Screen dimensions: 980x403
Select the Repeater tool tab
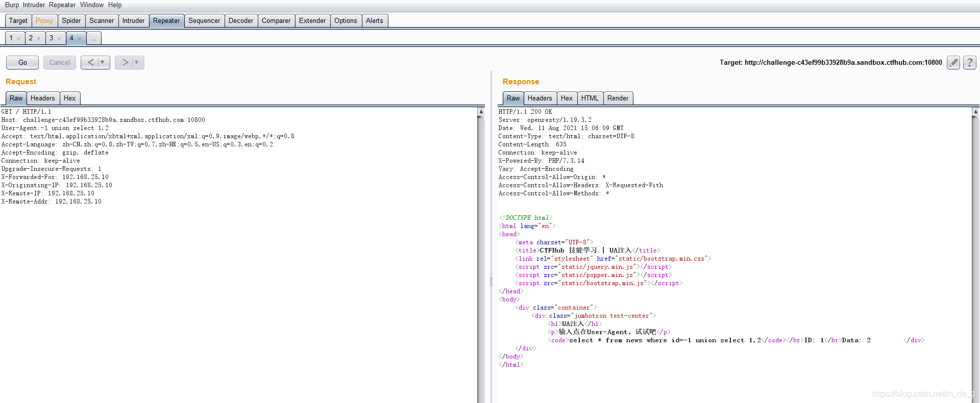pos(166,21)
